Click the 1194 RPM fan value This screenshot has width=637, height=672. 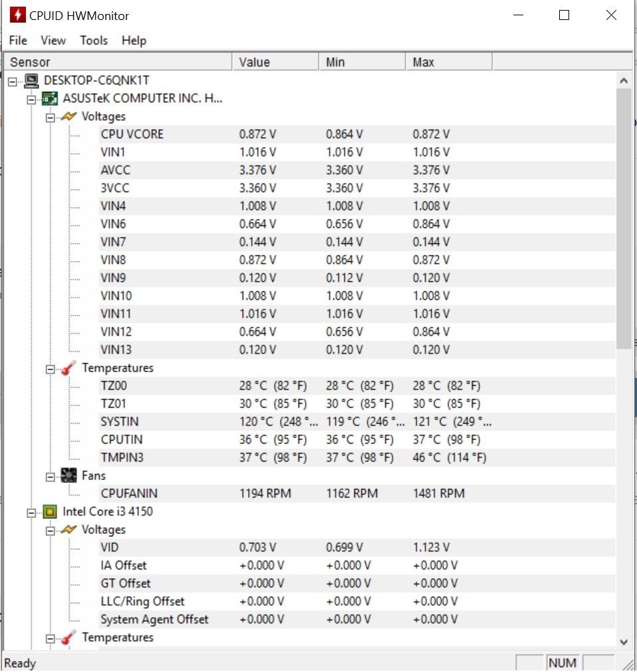click(x=265, y=493)
